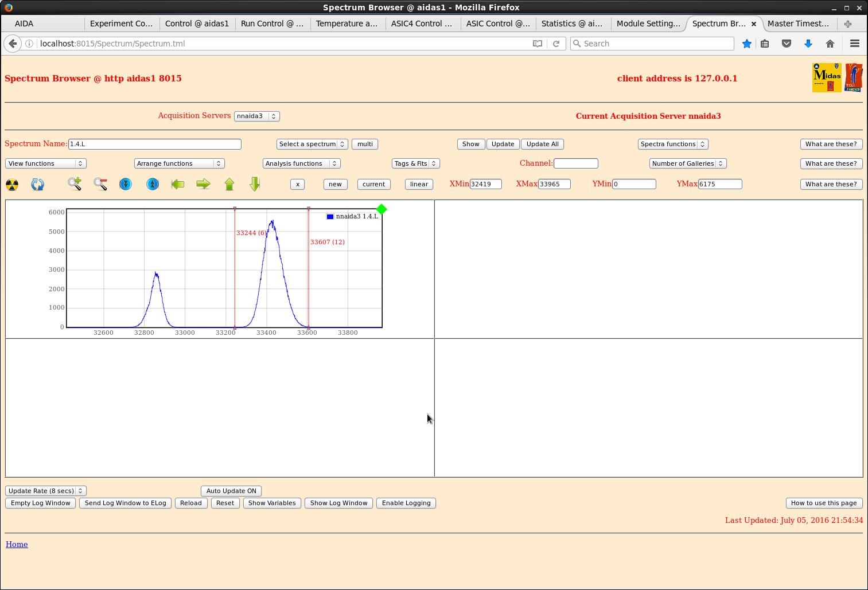Click the Midas logo icon
The height and width of the screenshot is (590, 868).
tap(827, 77)
